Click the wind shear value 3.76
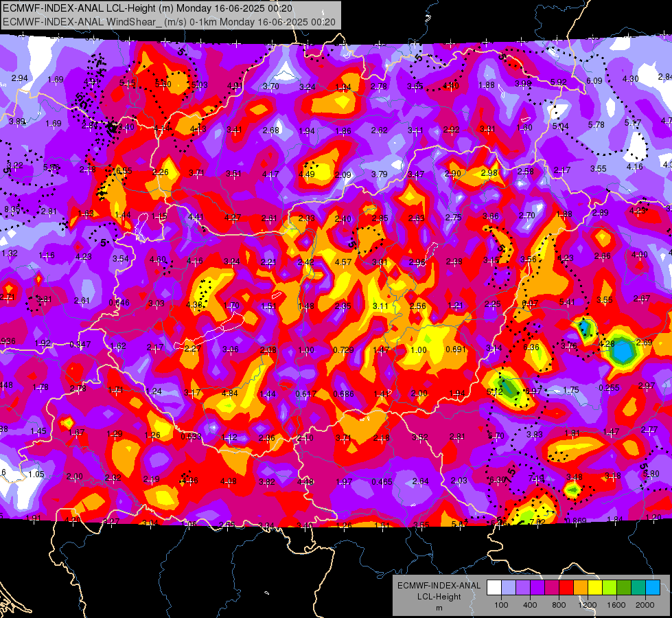Screen dimensions: 672x618 pyautogui.click(x=569, y=345)
